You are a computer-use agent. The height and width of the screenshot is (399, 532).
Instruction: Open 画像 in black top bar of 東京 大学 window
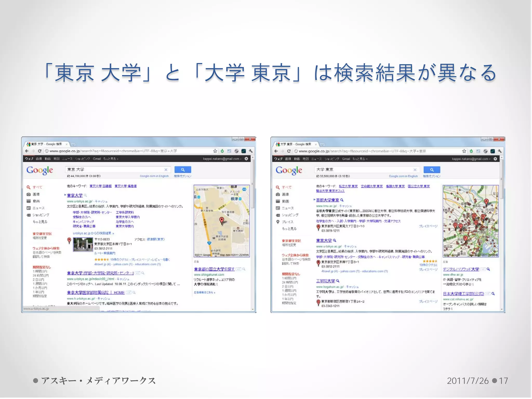(x=39, y=159)
